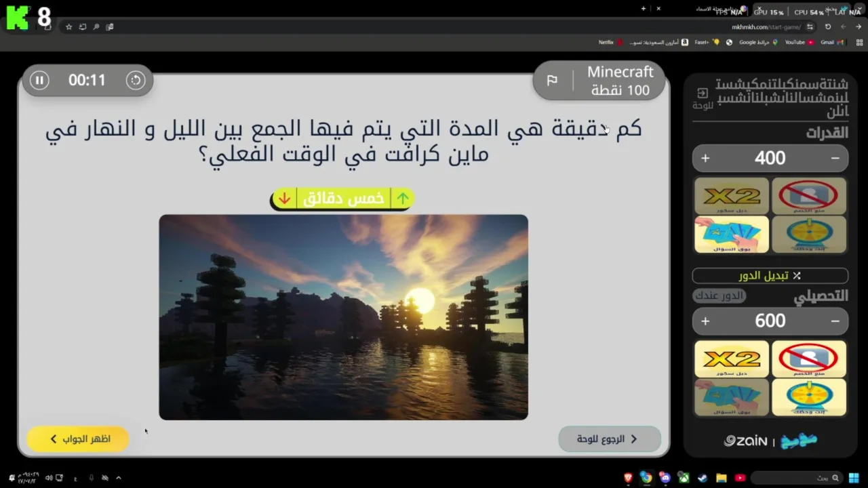The width and height of the screenshot is (868, 488).
Task: Use القدرات team's question cards ability
Action: click(732, 235)
